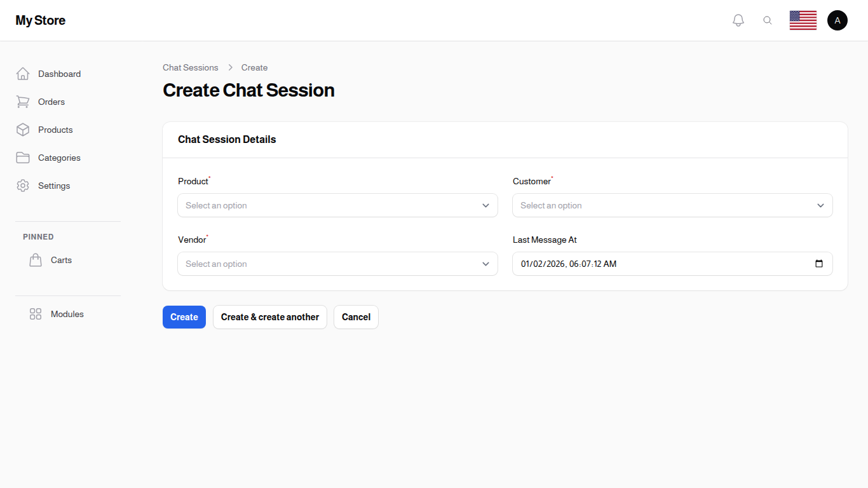Open pinned Carts via its bag icon
Viewport: 868px width, 488px height.
[x=36, y=259]
